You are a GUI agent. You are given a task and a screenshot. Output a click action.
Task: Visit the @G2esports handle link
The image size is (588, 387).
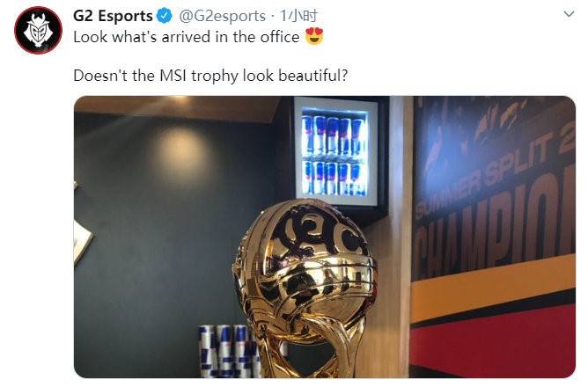click(223, 16)
